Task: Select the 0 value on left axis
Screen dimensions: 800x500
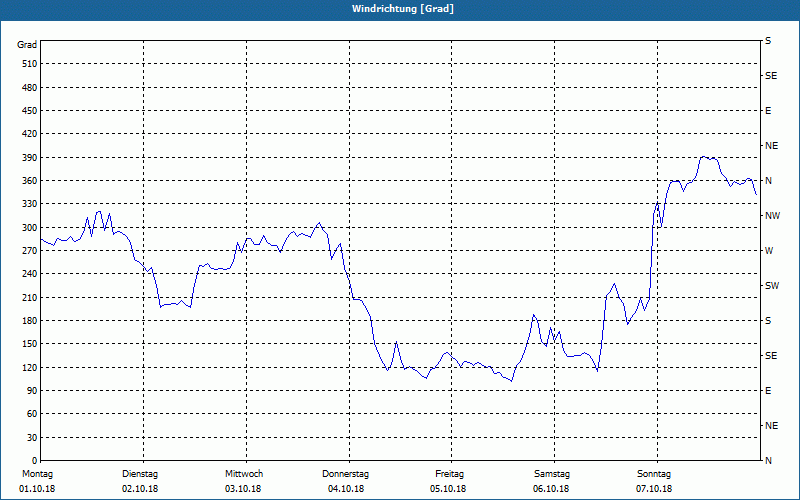Action: [x=33, y=461]
